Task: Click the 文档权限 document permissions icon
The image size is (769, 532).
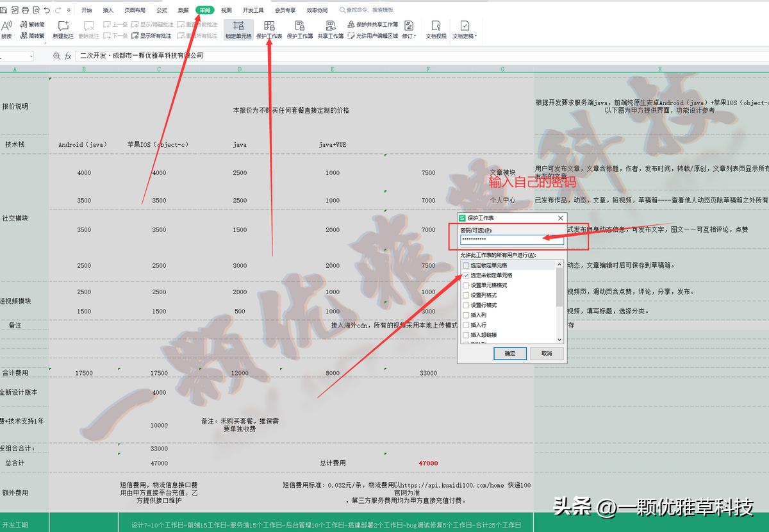Action: [x=436, y=29]
